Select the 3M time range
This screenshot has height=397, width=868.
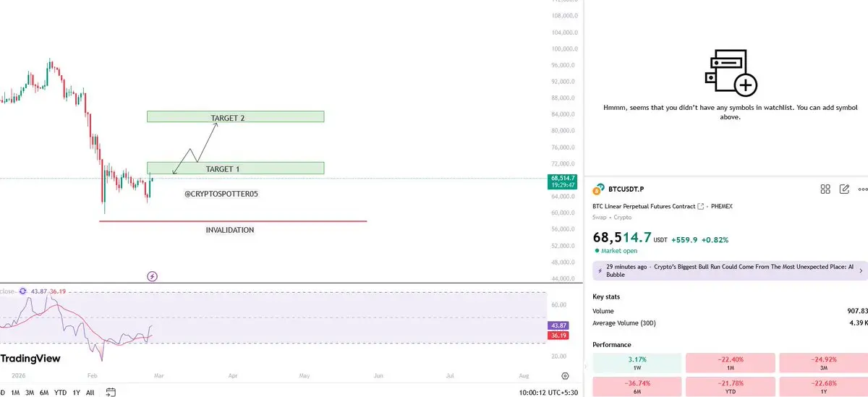tap(30, 393)
